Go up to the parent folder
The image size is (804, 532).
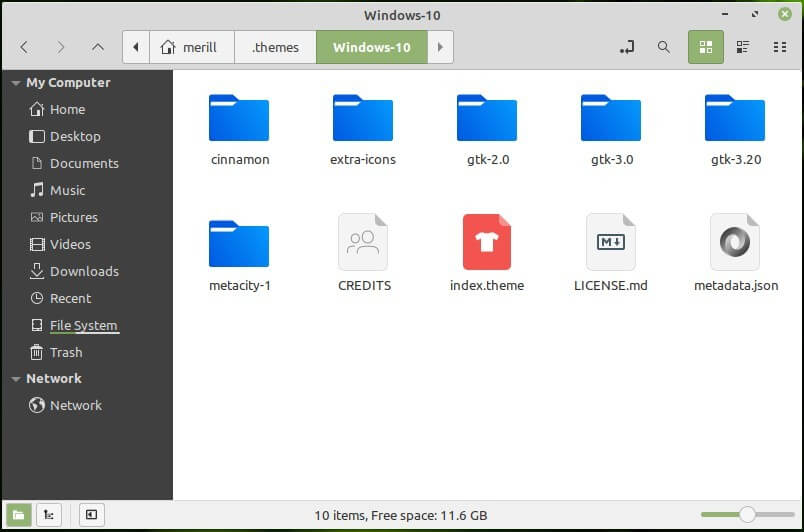point(97,47)
